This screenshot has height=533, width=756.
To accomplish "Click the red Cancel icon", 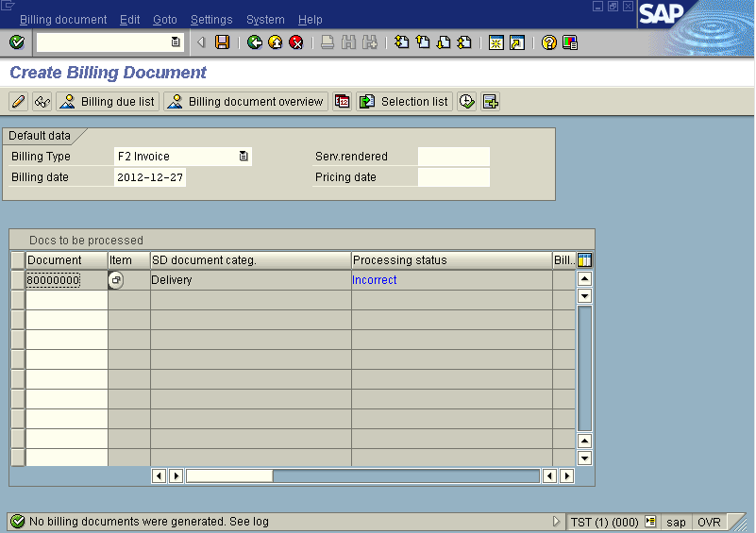I will coord(295,42).
